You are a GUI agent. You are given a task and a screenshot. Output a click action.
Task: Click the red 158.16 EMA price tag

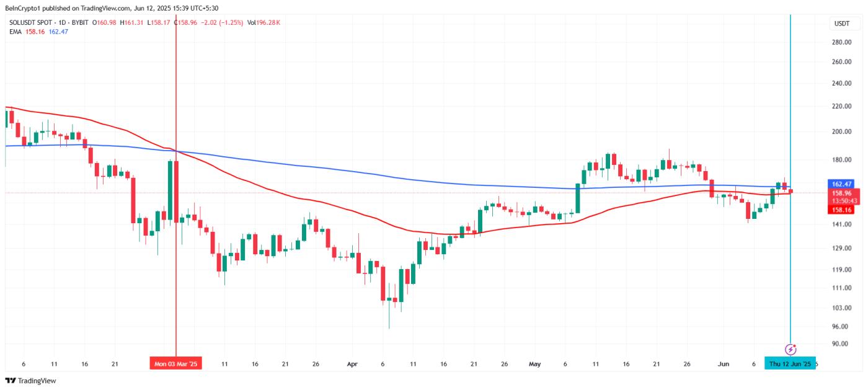pyautogui.click(x=843, y=210)
